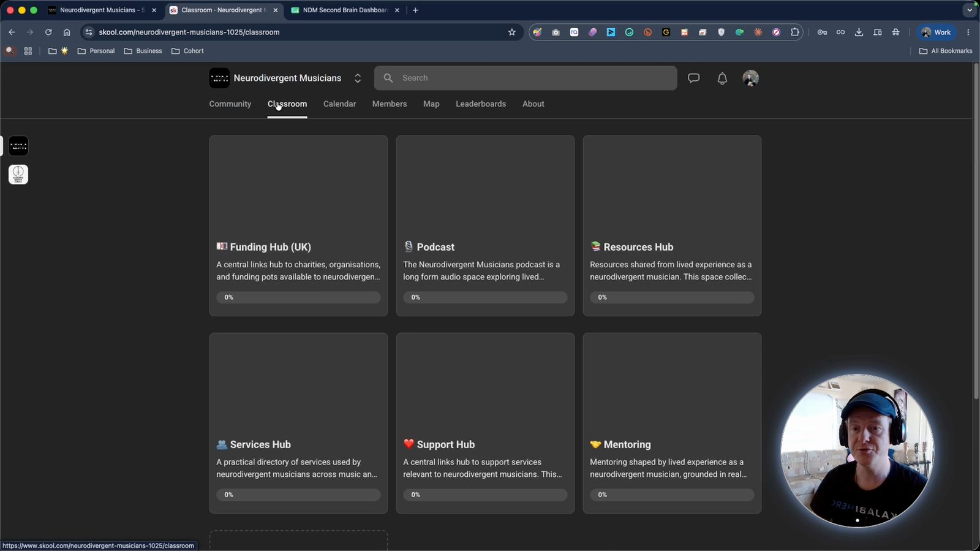Open the Mentoring course card
Screen dimensions: 980x551
tap(672, 423)
